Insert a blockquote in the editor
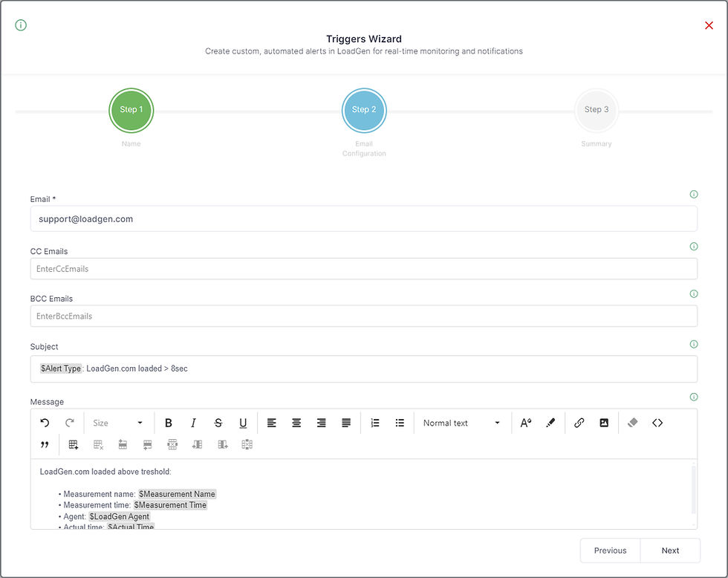 [x=45, y=444]
